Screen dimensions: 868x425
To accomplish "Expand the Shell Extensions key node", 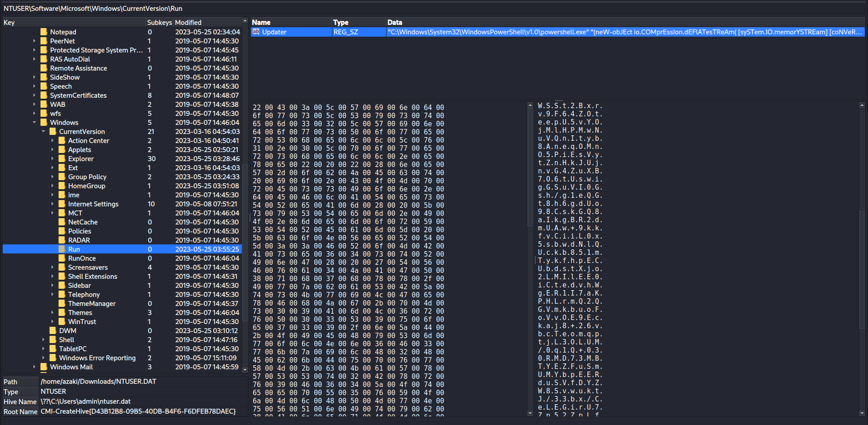I will tap(52, 276).
